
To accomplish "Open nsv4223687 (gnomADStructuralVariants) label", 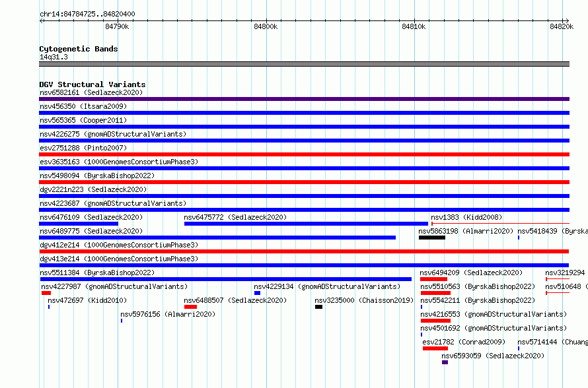I will tap(113, 203).
